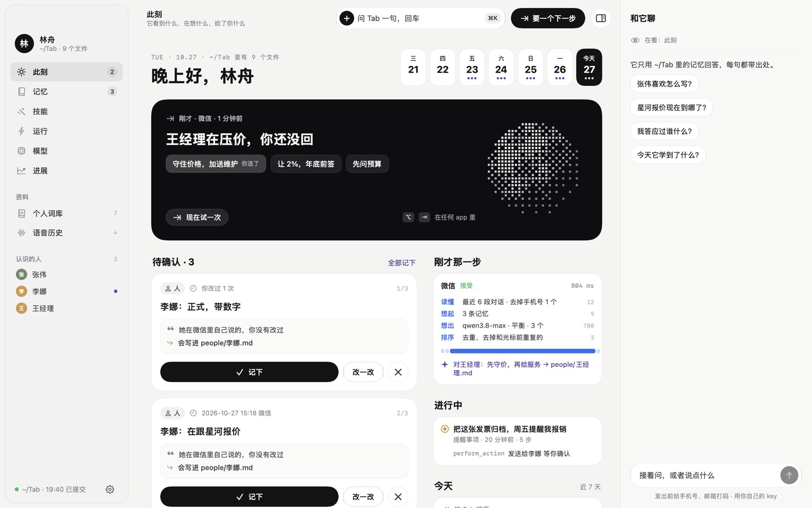Click the tab key icon beside 在任何 app 里

[425, 217]
